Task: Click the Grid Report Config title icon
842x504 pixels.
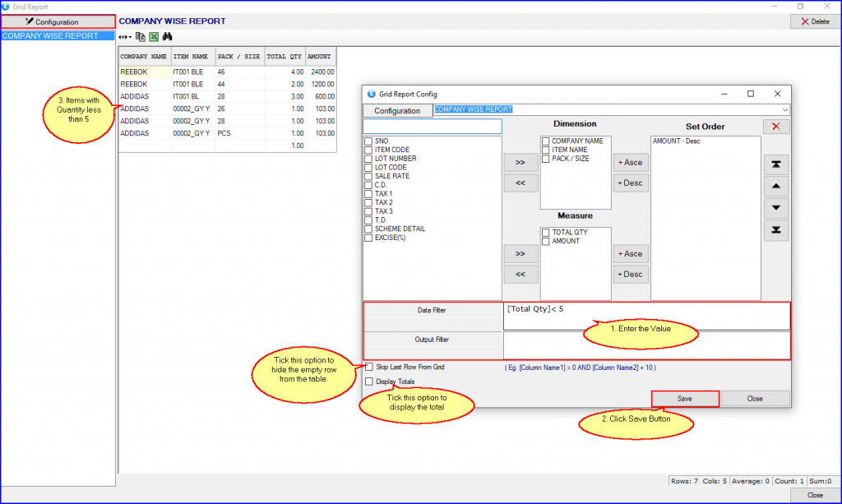Action: (371, 94)
